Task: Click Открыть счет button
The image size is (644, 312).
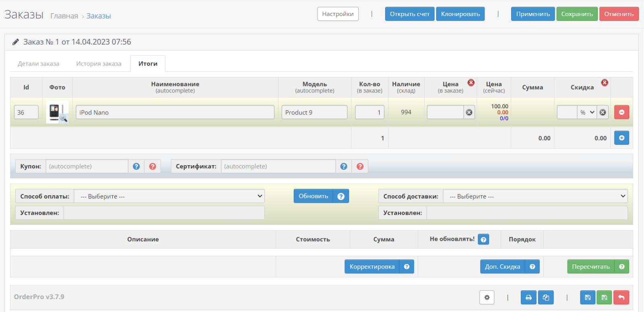Action: 410,14
